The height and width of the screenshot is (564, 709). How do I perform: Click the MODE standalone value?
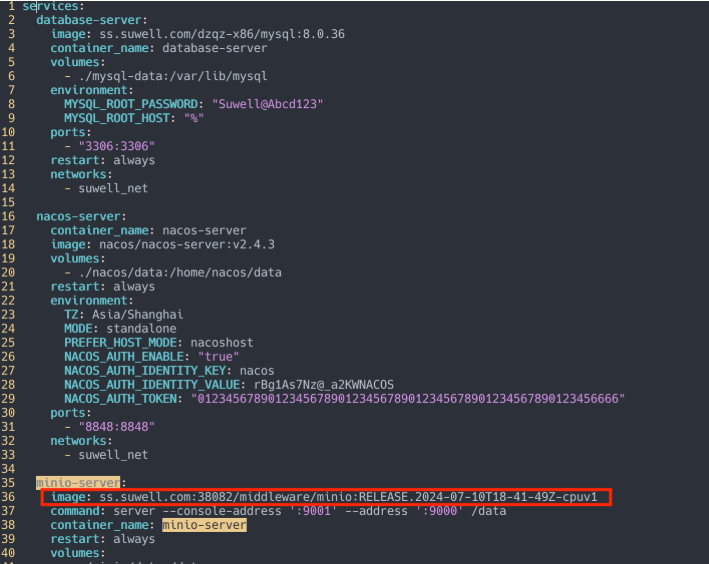point(141,329)
